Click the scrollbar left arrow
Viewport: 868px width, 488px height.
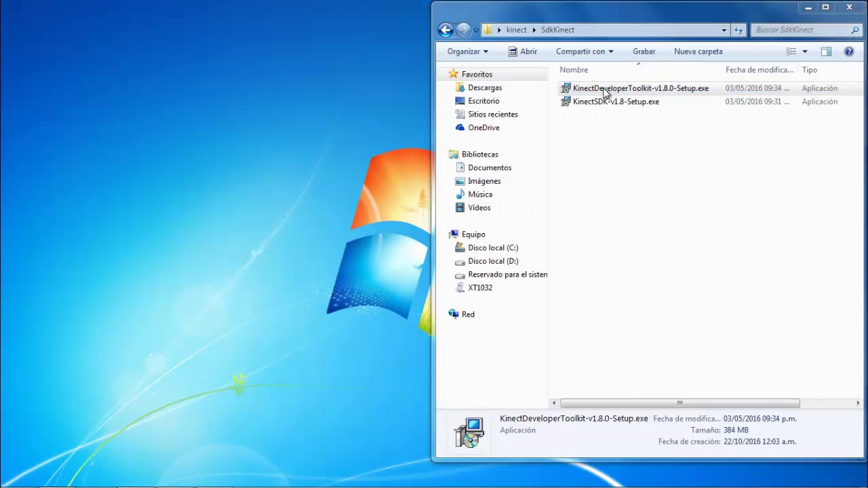553,403
